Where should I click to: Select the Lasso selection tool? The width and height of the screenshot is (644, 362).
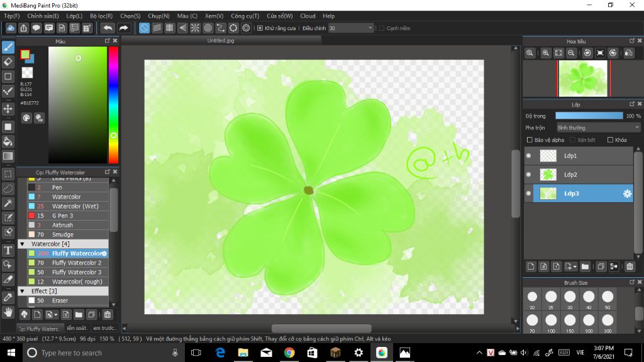click(x=8, y=189)
